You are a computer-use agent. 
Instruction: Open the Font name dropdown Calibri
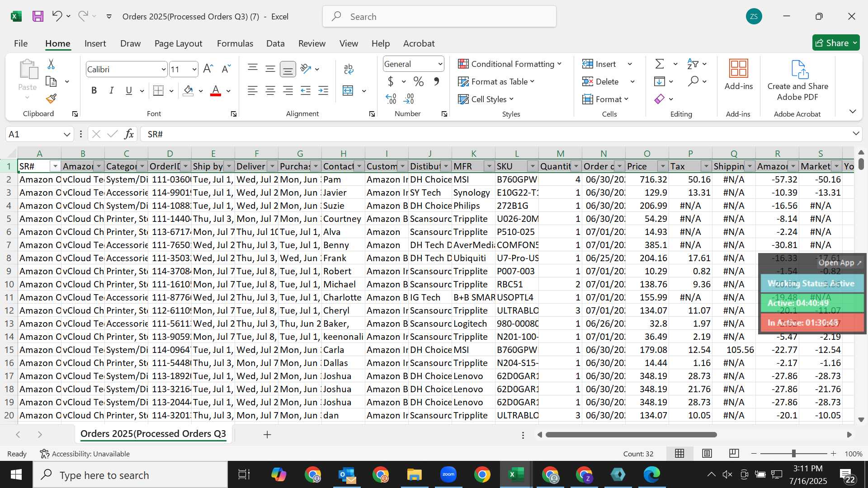pos(163,69)
